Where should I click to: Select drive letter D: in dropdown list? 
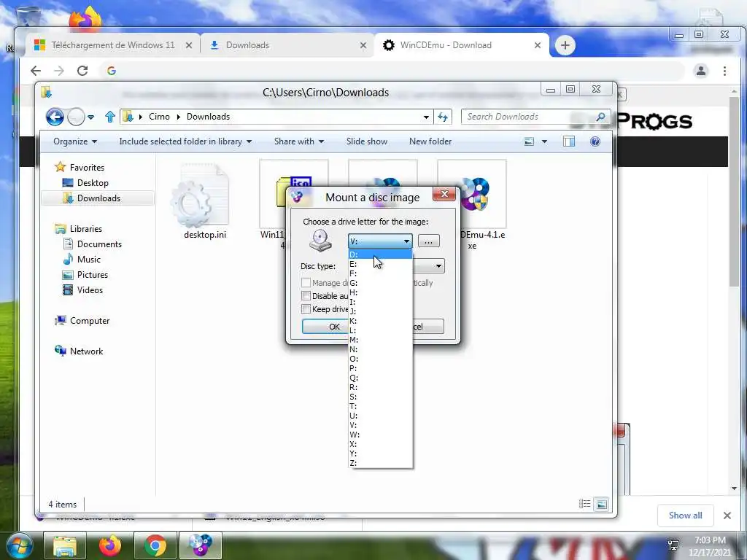(x=380, y=254)
